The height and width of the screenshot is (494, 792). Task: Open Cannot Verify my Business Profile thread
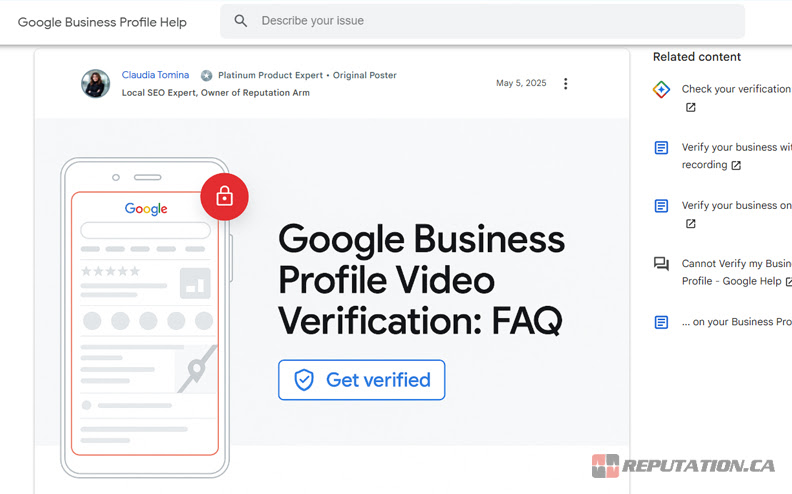735,264
